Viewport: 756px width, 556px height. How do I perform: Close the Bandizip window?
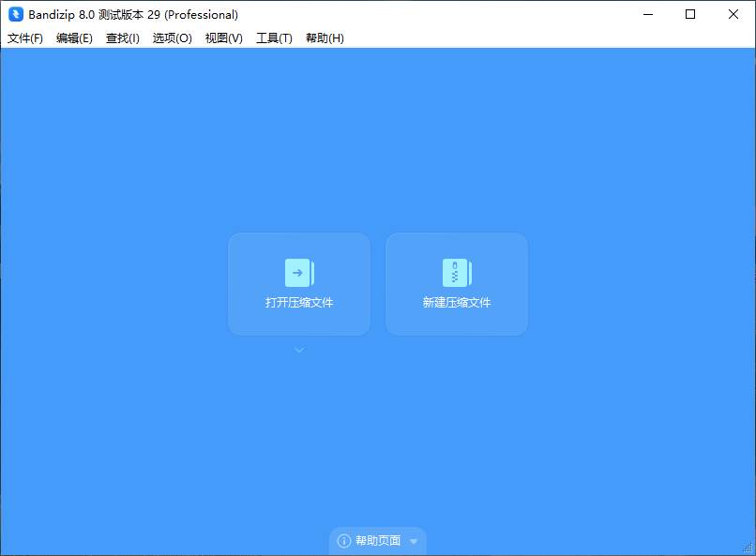pos(733,14)
